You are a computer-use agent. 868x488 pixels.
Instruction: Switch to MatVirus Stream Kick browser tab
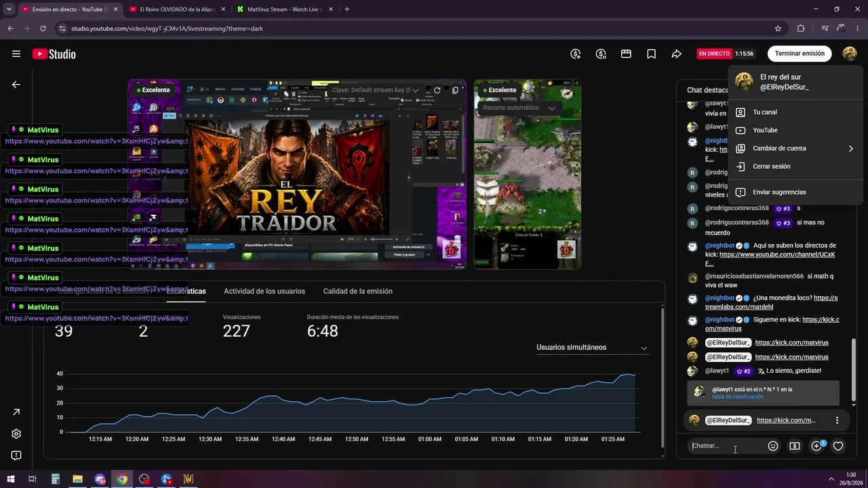284,9
